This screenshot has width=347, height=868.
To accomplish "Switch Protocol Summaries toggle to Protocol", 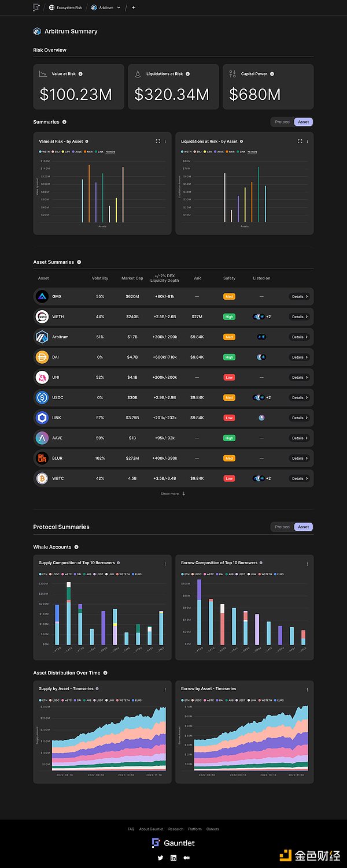I will pyautogui.click(x=283, y=527).
